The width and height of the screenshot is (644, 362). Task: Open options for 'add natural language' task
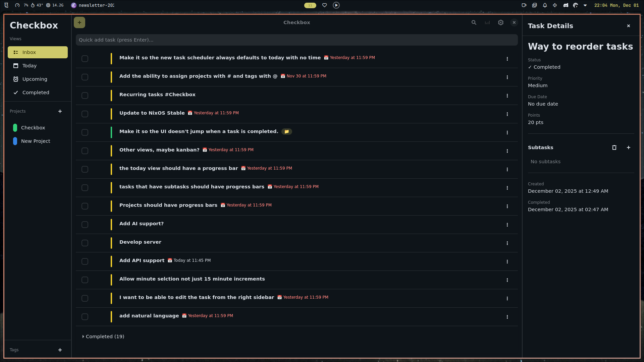tap(507, 317)
